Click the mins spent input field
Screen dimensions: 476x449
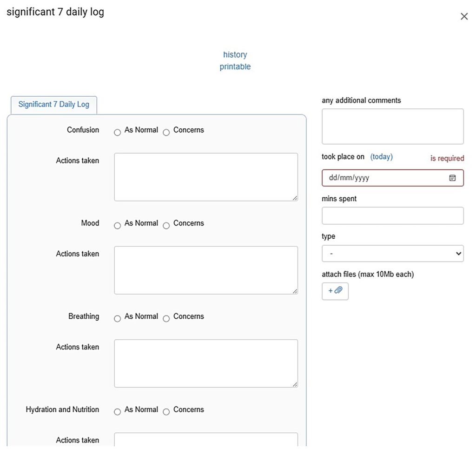tap(392, 215)
